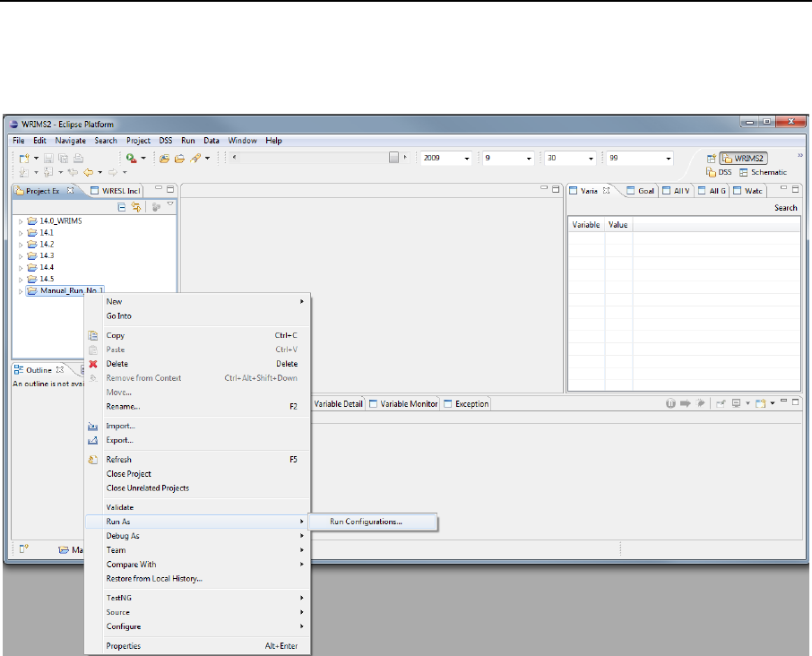Open the Navigate menu
Viewport: 812px width, 656px height.
[x=71, y=141]
